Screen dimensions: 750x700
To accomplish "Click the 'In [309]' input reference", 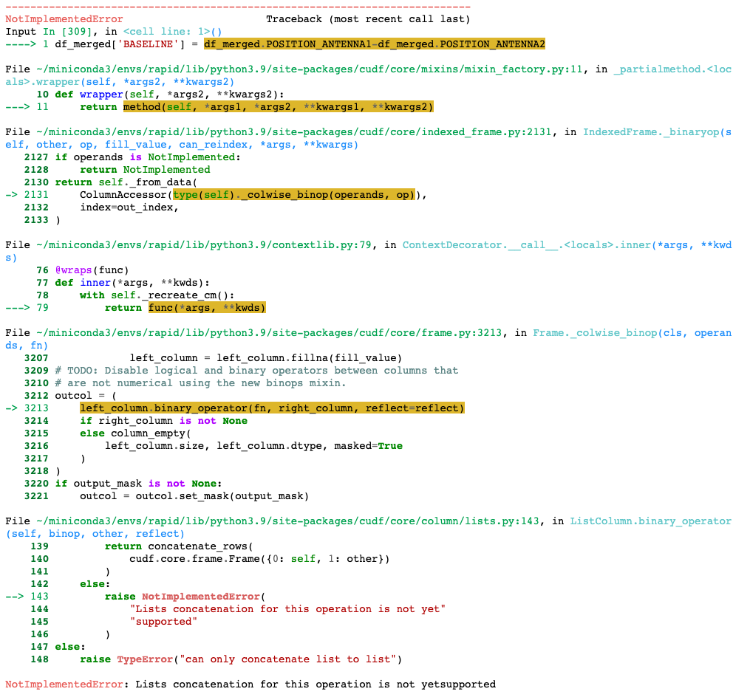I will tap(67, 32).
